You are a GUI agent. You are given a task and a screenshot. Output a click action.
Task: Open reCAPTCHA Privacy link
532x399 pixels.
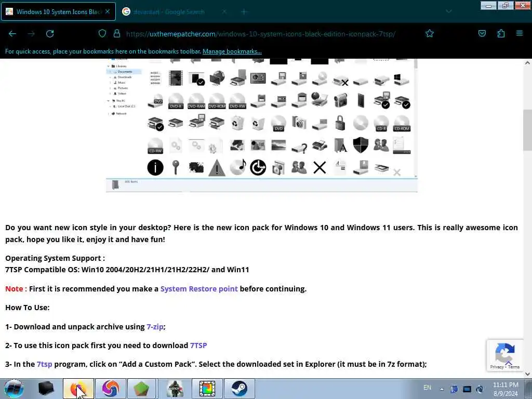click(497, 367)
